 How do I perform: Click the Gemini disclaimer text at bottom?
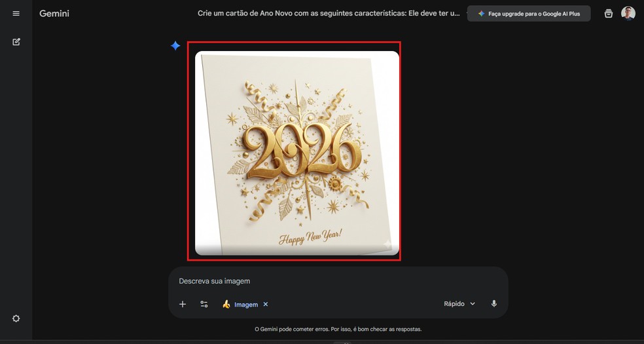point(338,329)
